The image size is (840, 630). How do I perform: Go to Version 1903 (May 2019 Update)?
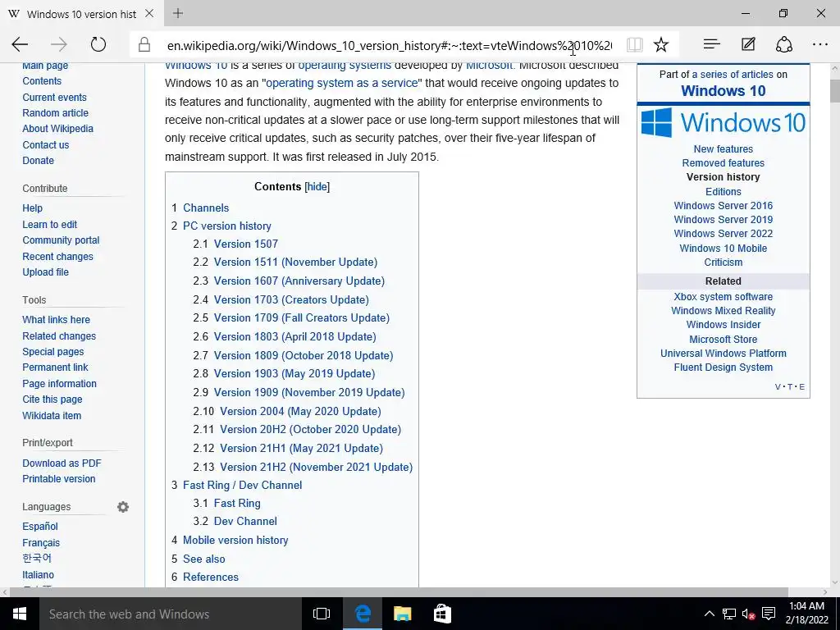[x=294, y=373]
